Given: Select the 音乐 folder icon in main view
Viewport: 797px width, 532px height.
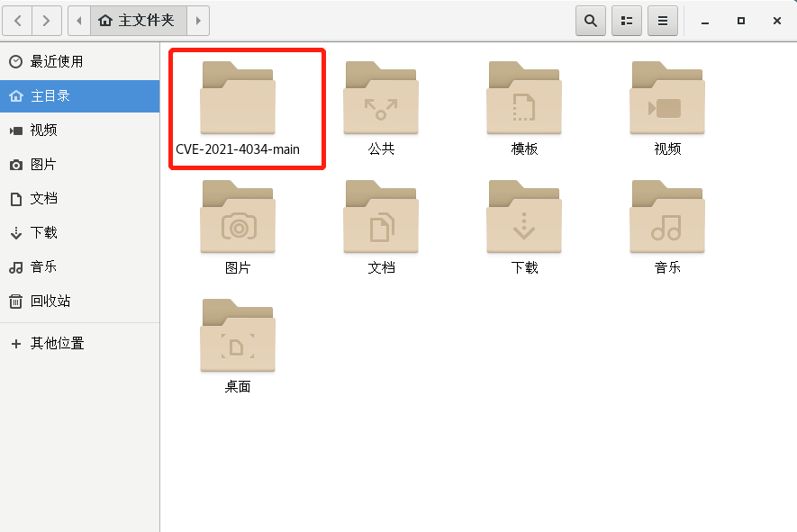Looking at the screenshot, I should [x=667, y=217].
